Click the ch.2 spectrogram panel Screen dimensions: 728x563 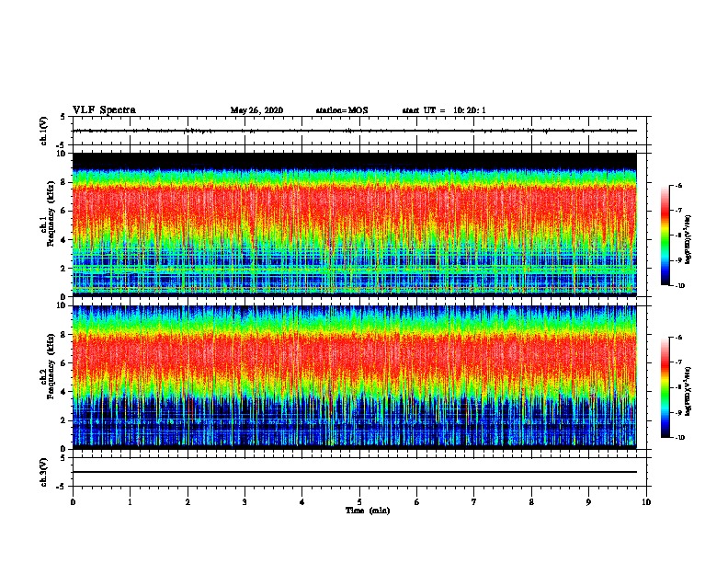click(x=355, y=377)
